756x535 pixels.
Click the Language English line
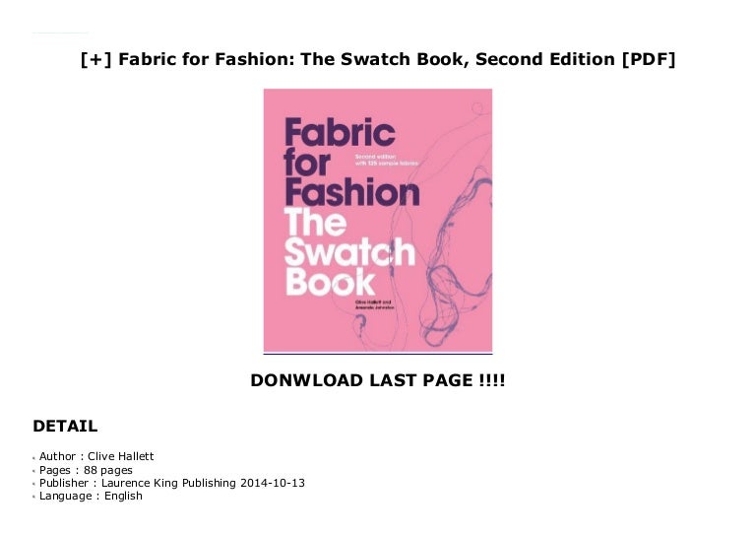click(91, 496)
